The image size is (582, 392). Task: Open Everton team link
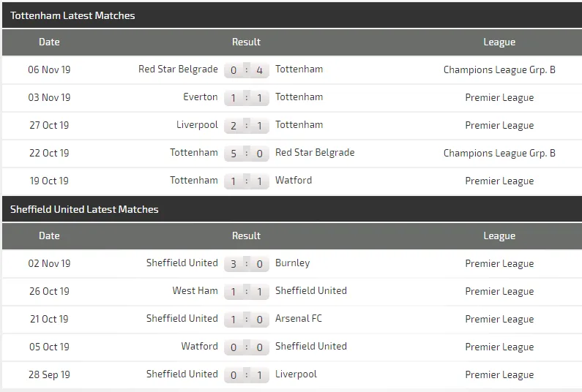201,97
